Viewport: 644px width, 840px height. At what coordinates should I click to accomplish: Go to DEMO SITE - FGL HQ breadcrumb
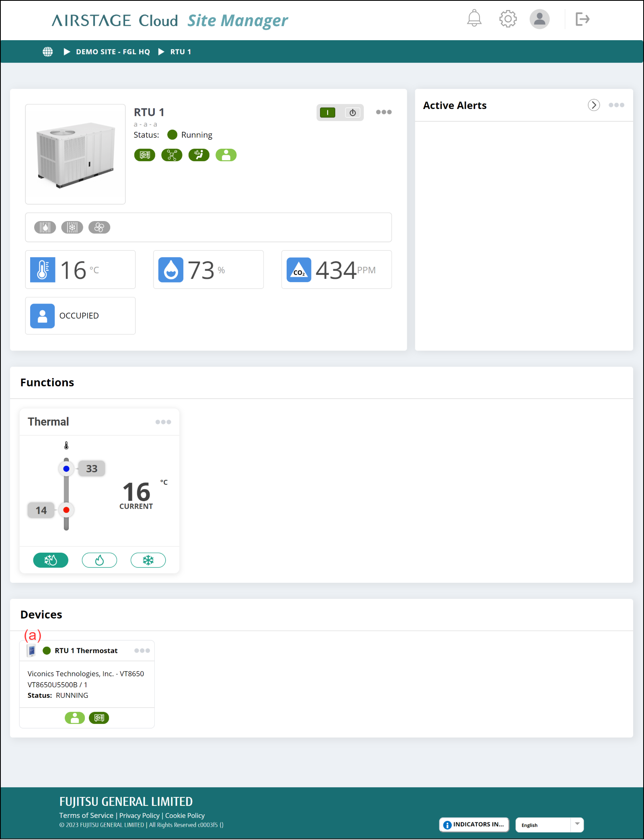pos(113,52)
